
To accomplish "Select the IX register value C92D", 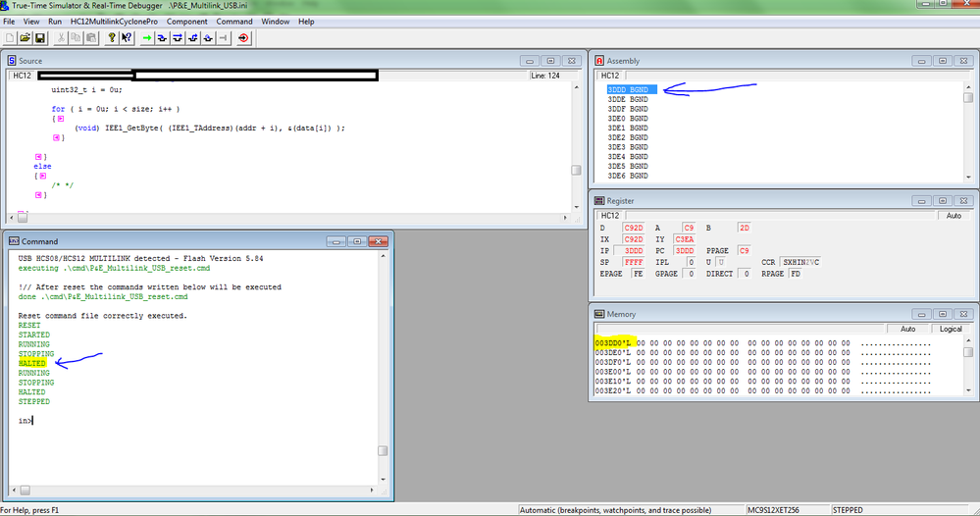I will (x=633, y=239).
